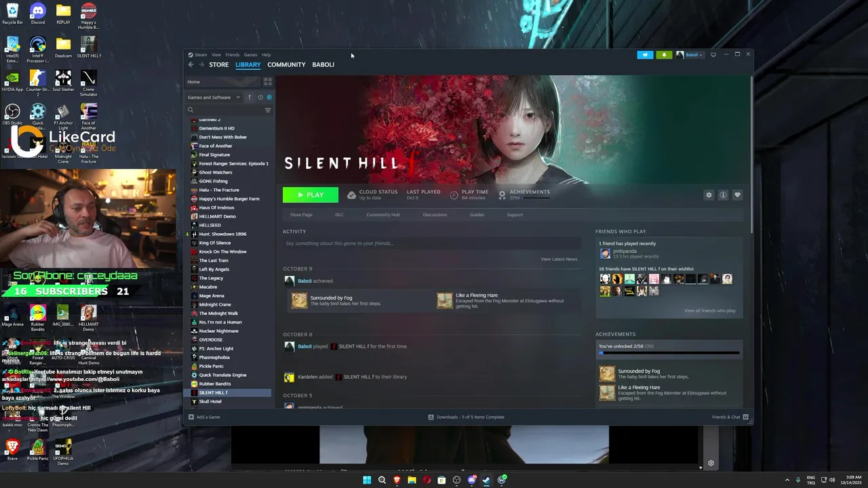Open Recycle Bin on desktop

[x=12, y=14]
